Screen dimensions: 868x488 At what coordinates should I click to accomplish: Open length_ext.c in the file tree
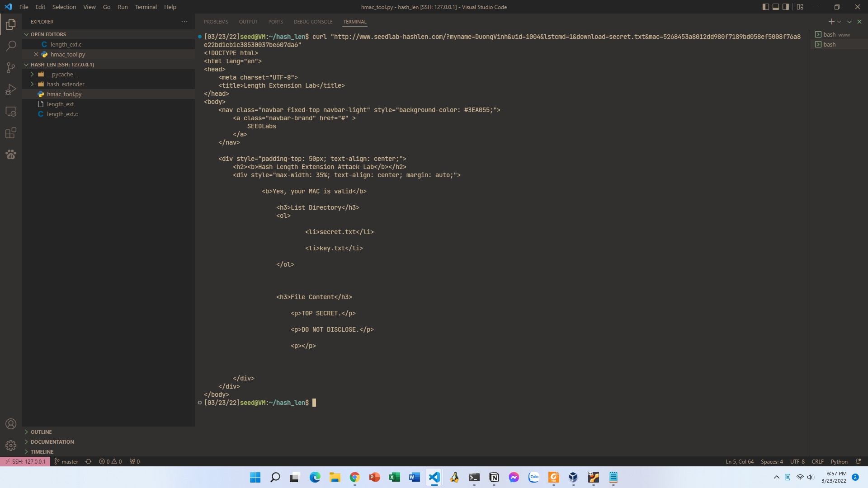(x=62, y=114)
